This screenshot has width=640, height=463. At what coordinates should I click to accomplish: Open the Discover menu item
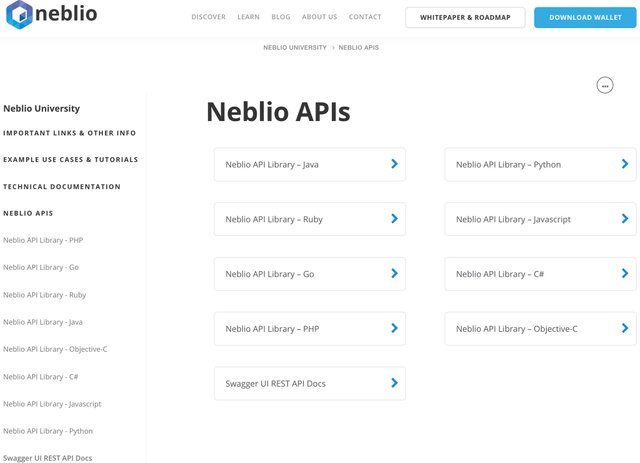(x=208, y=17)
